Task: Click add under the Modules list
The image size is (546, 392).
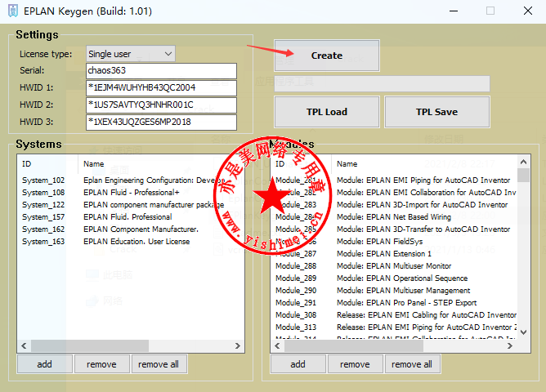Action: pyautogui.click(x=298, y=364)
